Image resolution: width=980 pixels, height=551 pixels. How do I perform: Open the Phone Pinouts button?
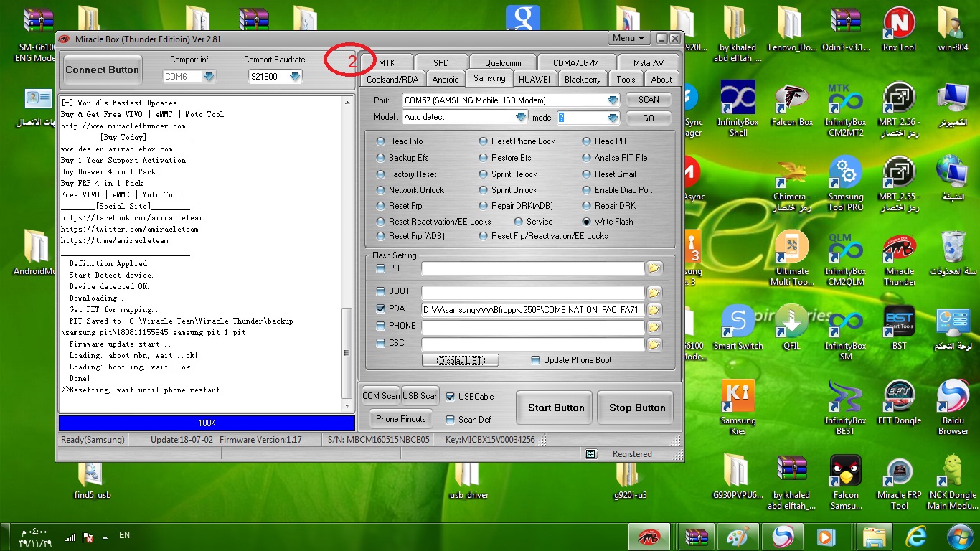click(401, 419)
